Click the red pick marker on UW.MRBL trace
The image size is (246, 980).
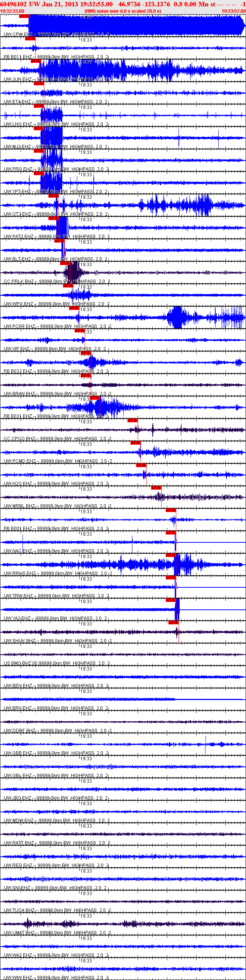point(156,487)
